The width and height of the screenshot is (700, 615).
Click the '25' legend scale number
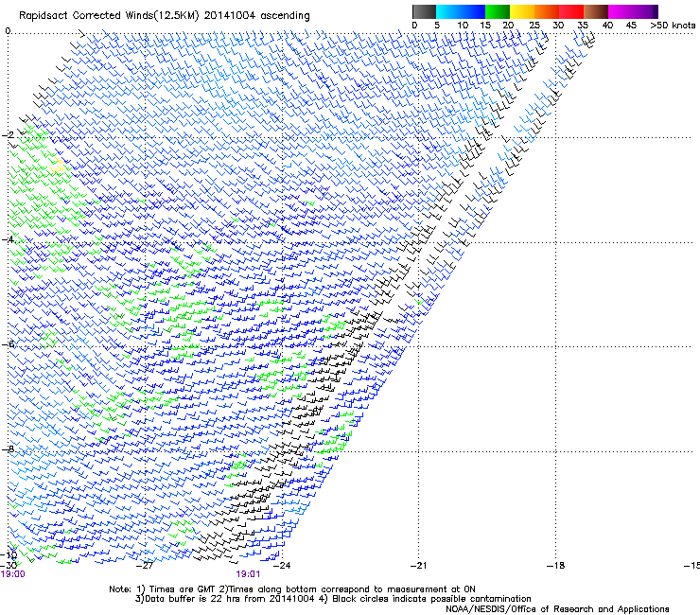click(x=534, y=26)
